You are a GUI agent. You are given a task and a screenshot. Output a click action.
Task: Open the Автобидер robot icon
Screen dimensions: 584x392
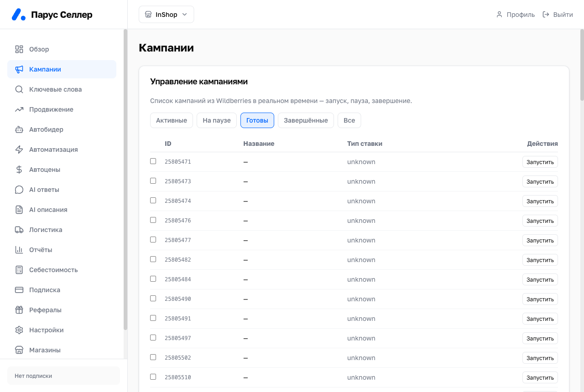tap(19, 129)
